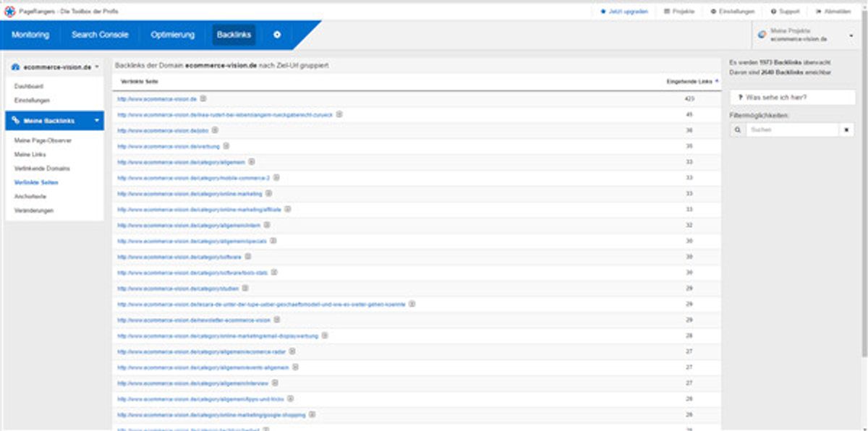
Task: Open Einstellungen in the top bar
Action: [732, 12]
